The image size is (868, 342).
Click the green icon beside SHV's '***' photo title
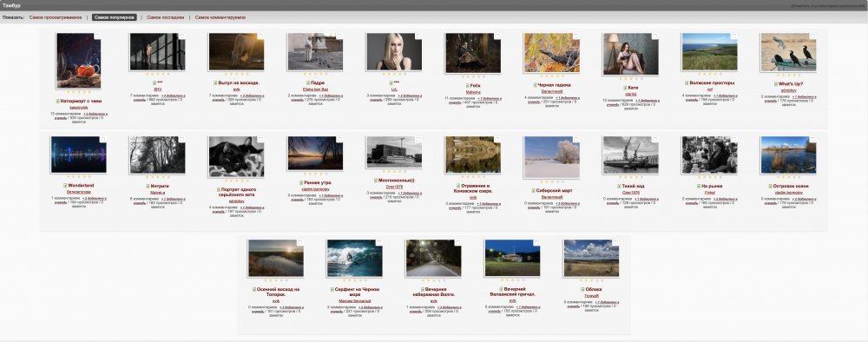[155, 82]
